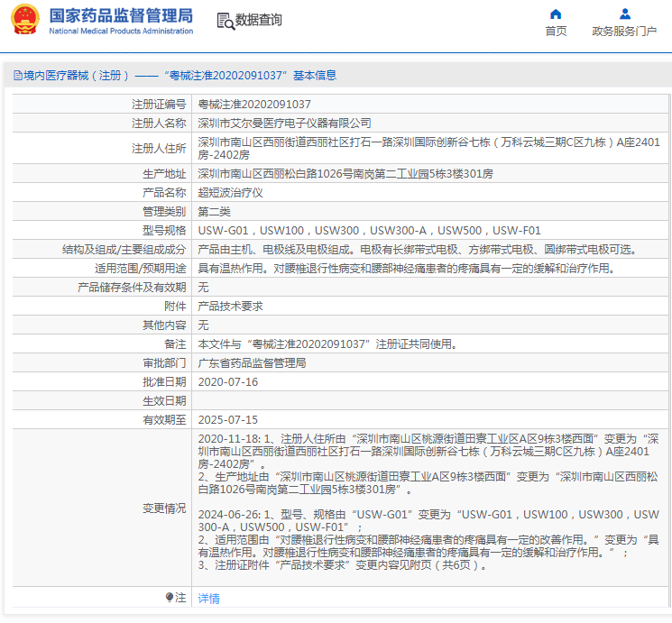This screenshot has height=623, width=672.
Task: Go to 首页 text link
Action: tap(556, 32)
